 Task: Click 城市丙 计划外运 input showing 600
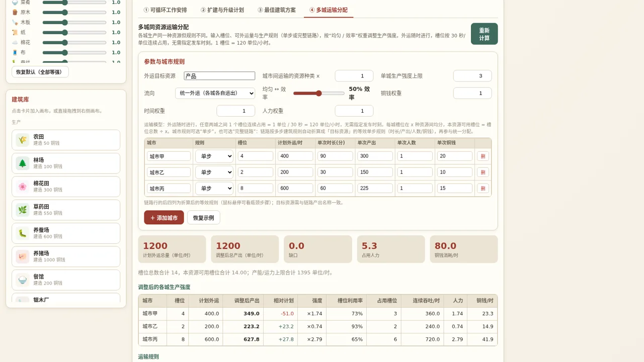click(x=295, y=189)
